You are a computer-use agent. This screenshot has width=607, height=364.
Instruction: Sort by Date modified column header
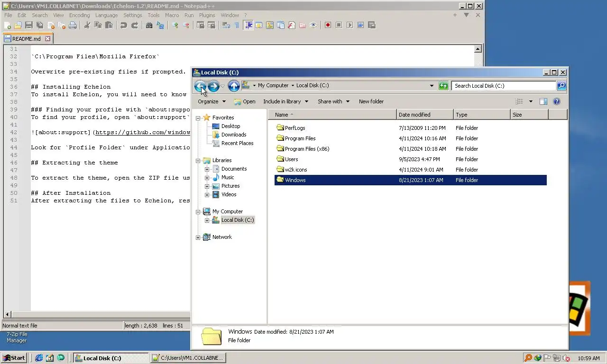(425, 115)
